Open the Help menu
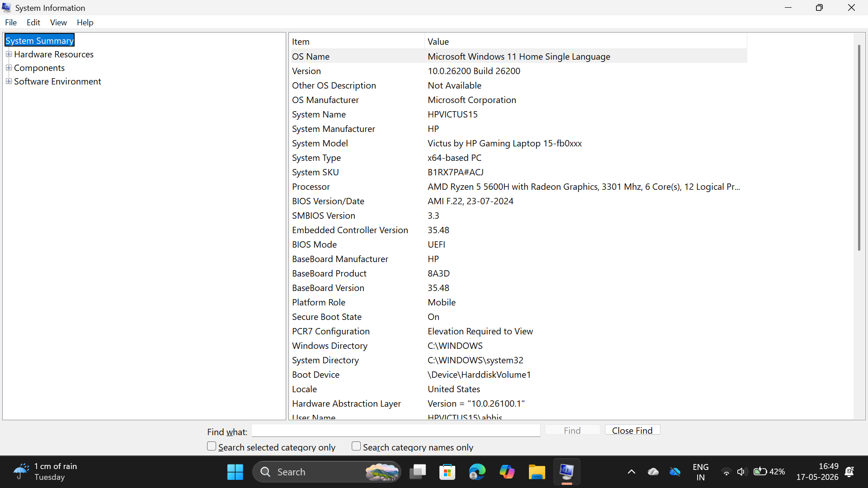Viewport: 868px width, 488px height. [85, 22]
